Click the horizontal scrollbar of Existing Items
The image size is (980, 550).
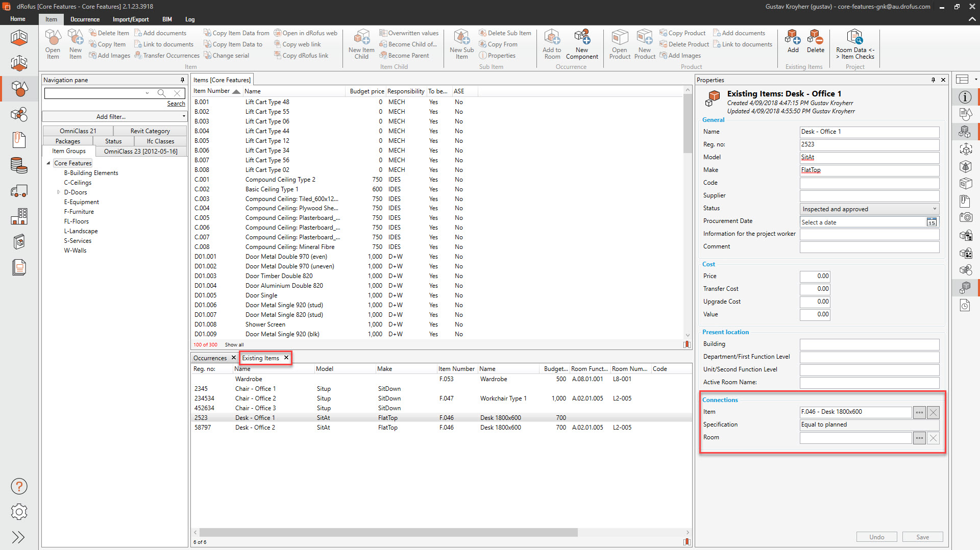coord(388,532)
